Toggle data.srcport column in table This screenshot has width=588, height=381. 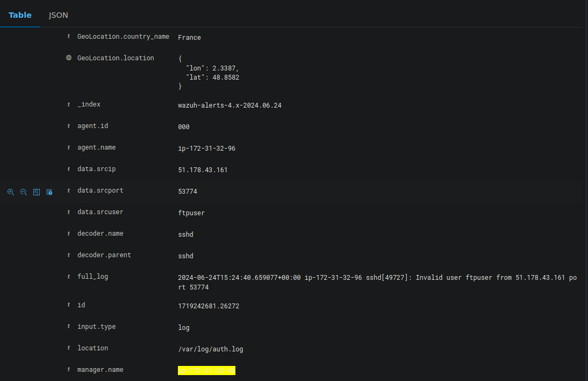pos(37,192)
